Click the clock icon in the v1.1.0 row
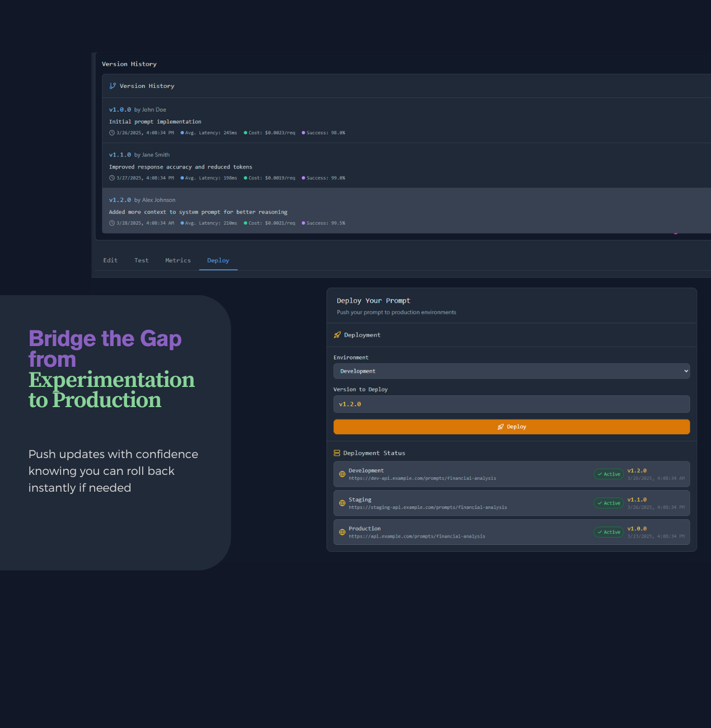This screenshot has height=728, width=711. pyautogui.click(x=112, y=178)
